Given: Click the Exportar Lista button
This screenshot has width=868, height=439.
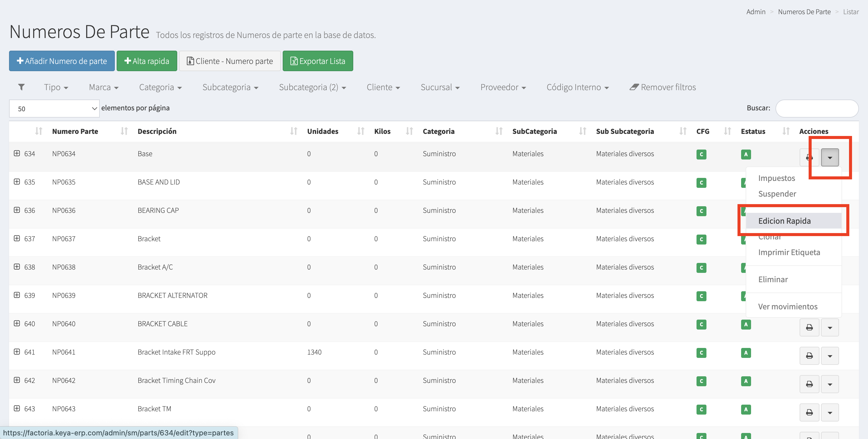Looking at the screenshot, I should coord(317,61).
